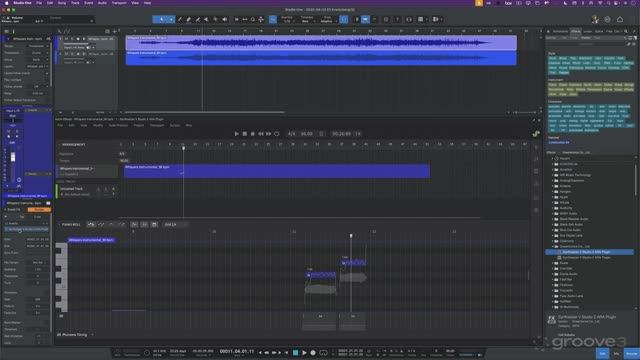Expand the Phoneme Timing panel
The height and width of the screenshot is (360, 640).
tap(92, 335)
